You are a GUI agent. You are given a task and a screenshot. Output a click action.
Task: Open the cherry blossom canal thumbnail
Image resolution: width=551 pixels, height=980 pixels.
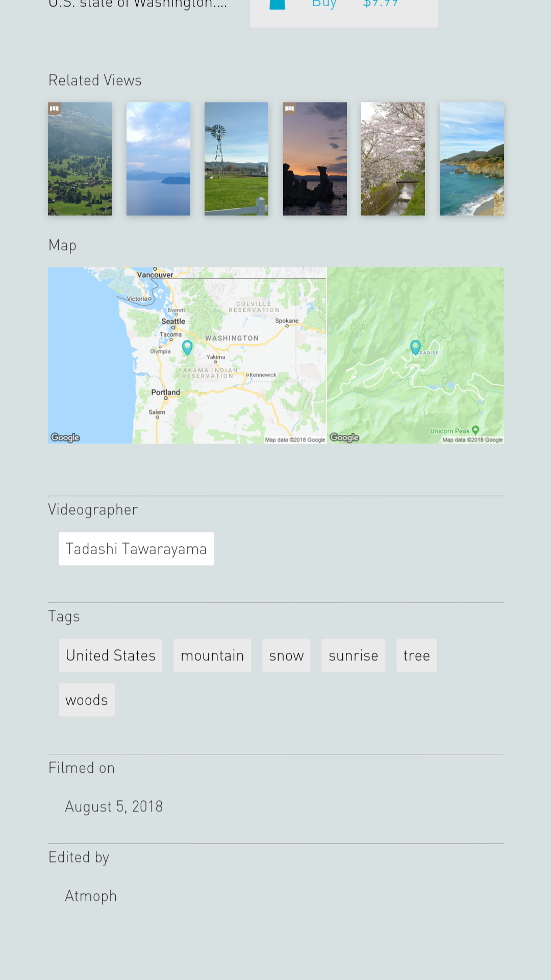pos(393,159)
